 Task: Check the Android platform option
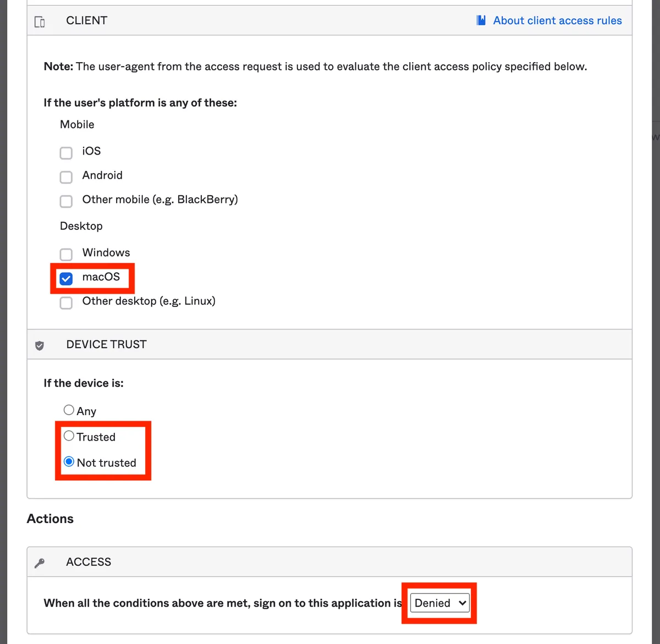click(66, 177)
